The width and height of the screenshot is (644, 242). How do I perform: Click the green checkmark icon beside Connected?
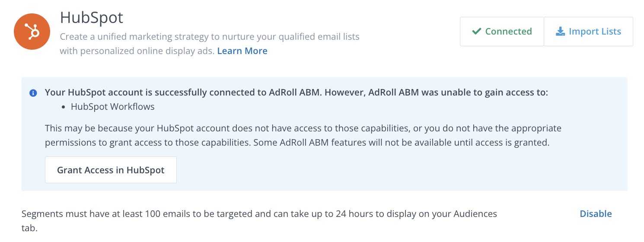pyautogui.click(x=477, y=32)
